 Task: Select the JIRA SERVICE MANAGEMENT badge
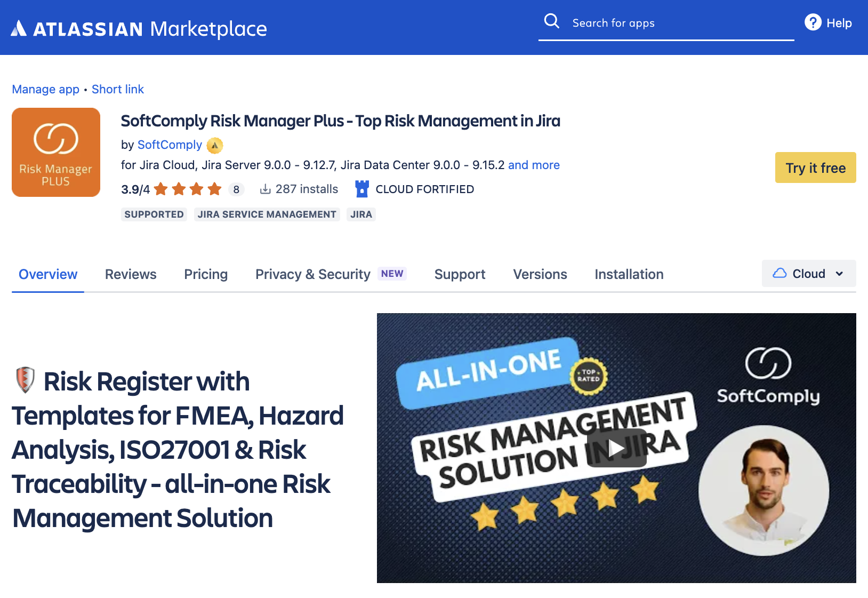[267, 214]
